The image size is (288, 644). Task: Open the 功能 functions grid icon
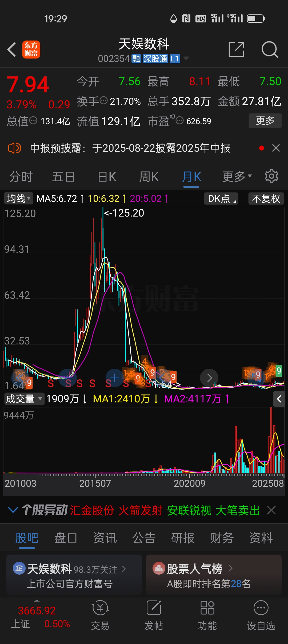pyautogui.click(x=207, y=608)
